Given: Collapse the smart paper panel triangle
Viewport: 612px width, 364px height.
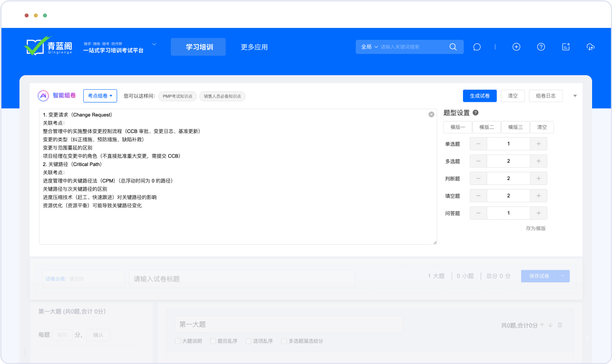Looking at the screenshot, I should (575, 96).
